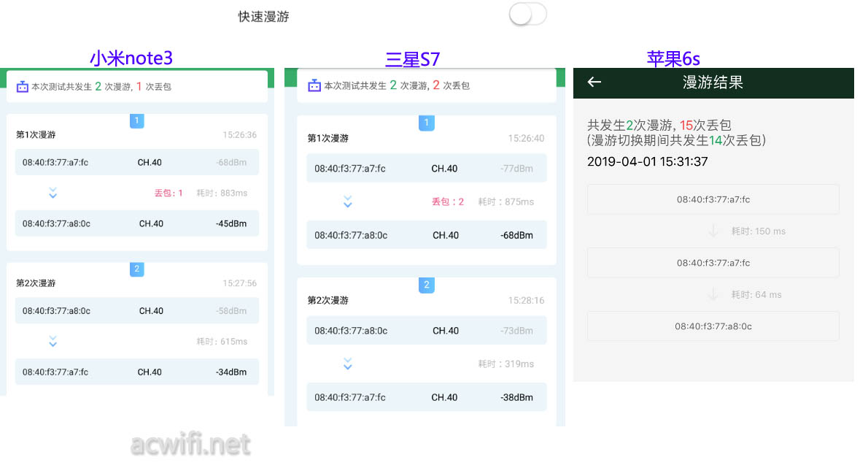Click down arrow beside 耗时: 150 ms
868x468 pixels.
(x=713, y=231)
